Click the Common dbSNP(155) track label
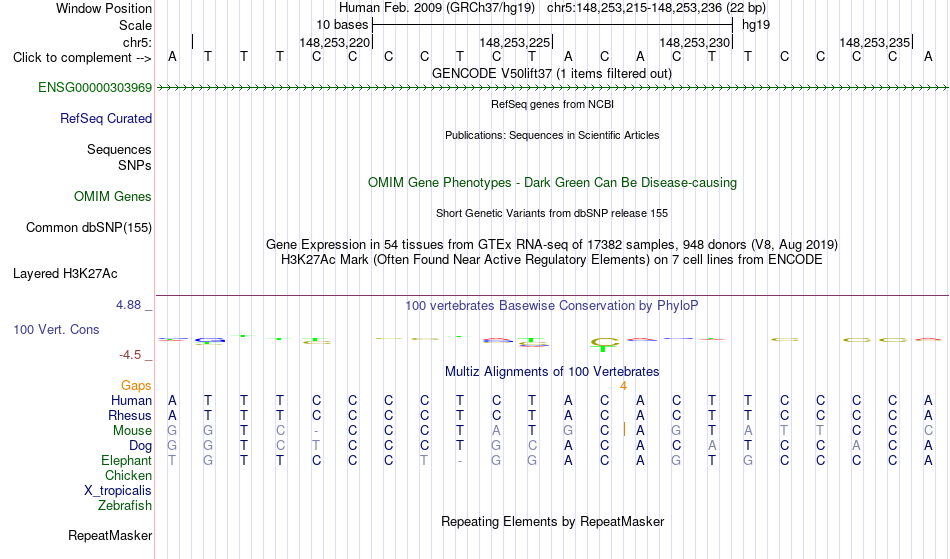950x559 pixels. (88, 228)
